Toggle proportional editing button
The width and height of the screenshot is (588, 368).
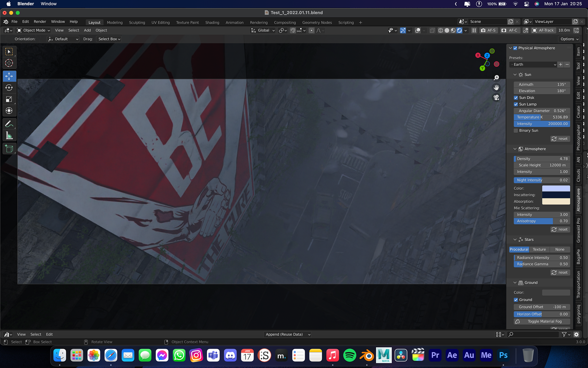tap(311, 30)
